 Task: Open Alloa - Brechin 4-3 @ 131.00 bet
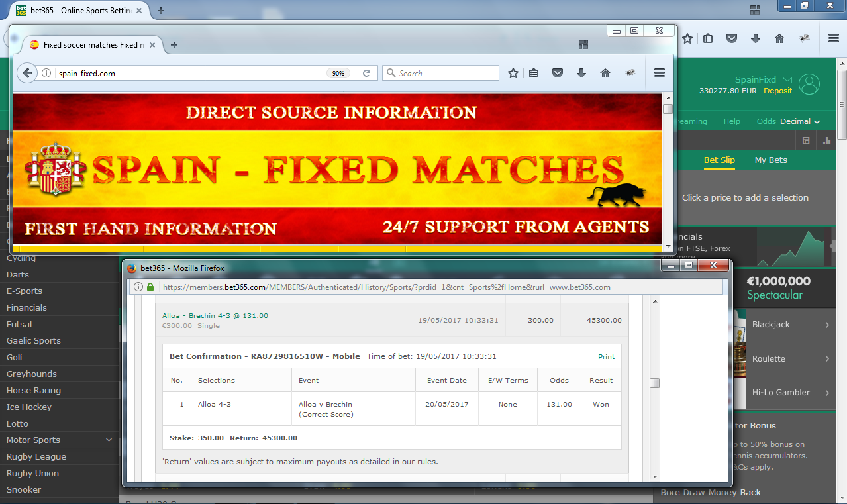pyautogui.click(x=215, y=315)
